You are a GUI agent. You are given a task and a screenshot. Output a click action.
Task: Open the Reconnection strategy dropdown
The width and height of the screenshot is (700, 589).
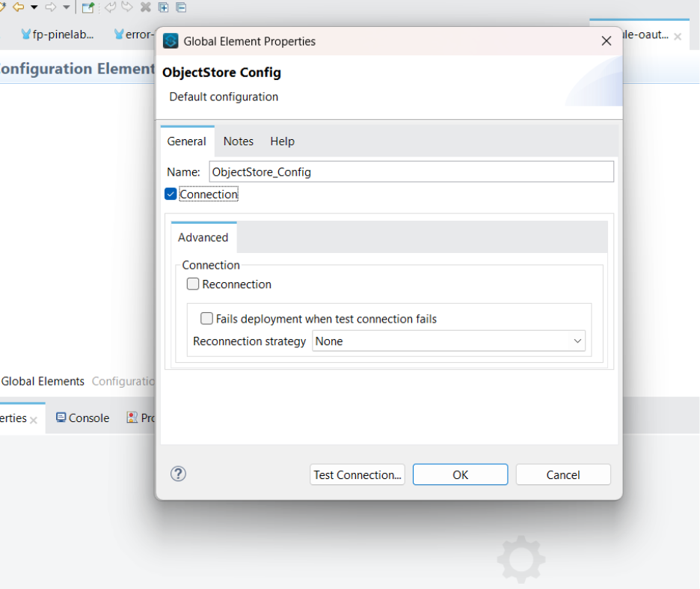point(577,341)
